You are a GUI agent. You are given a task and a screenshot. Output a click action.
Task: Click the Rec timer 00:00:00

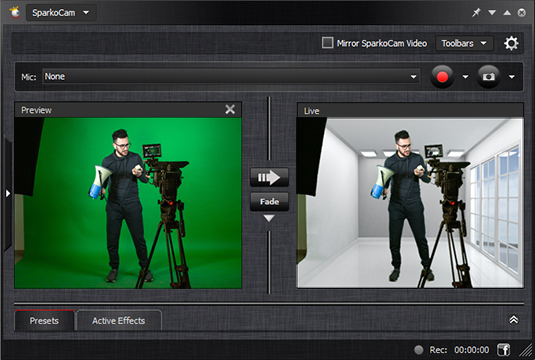(x=471, y=350)
